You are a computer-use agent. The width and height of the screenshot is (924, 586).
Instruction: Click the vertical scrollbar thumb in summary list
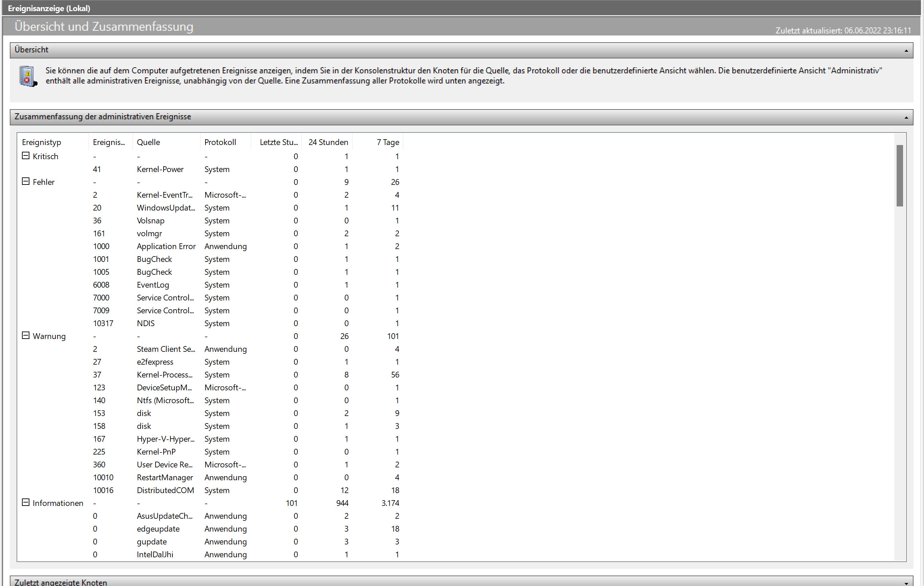pyautogui.click(x=899, y=176)
